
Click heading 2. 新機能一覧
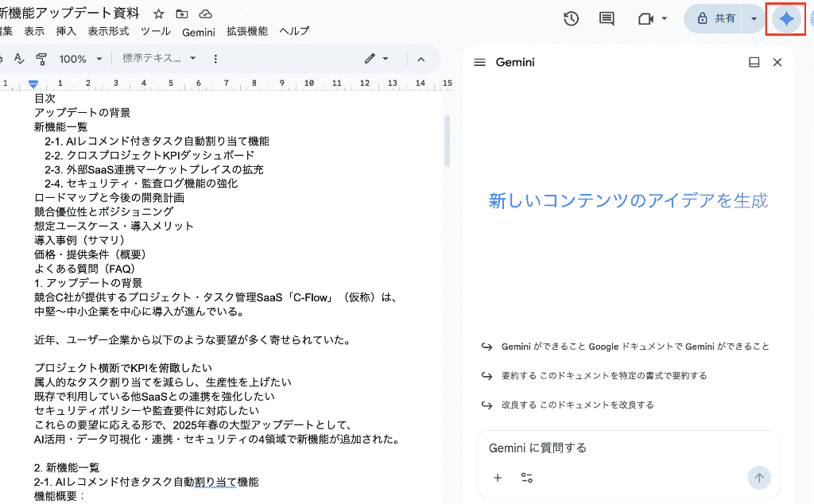67,467
